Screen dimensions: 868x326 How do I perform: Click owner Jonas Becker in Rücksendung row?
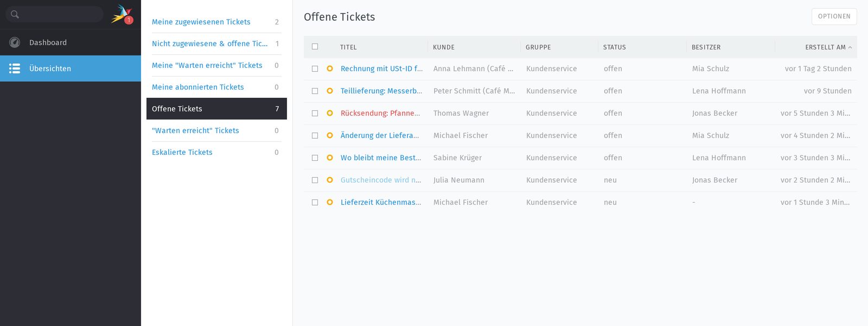(x=714, y=113)
